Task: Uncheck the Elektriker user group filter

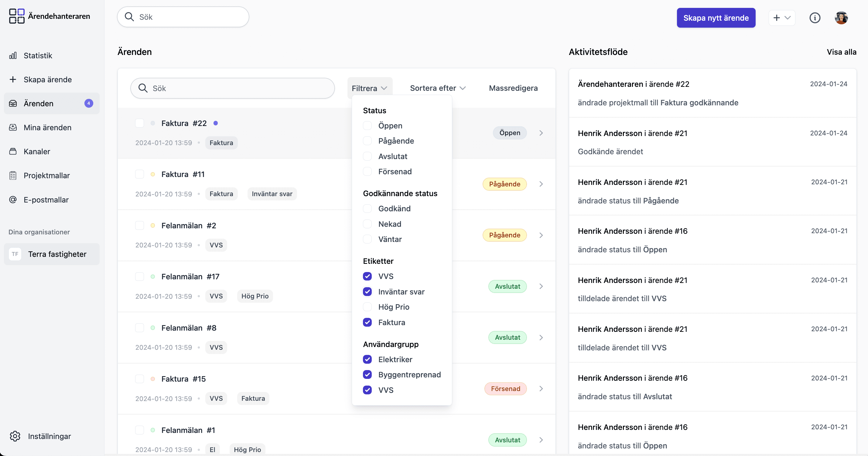Action: 367,359
